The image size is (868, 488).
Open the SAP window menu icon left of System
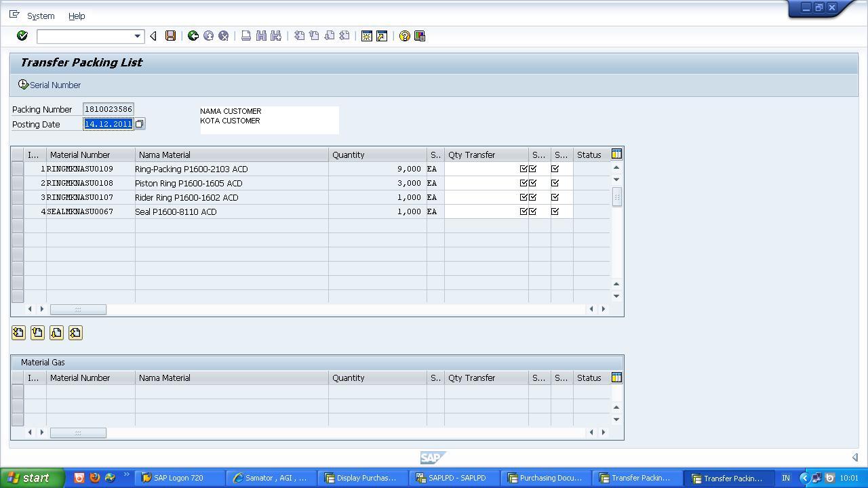pyautogui.click(x=14, y=14)
